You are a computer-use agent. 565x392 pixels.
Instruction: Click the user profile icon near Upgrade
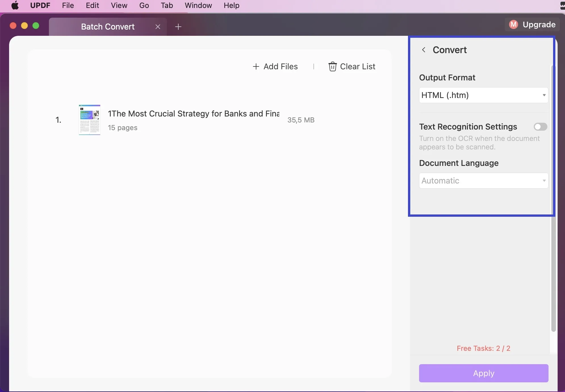(513, 24)
